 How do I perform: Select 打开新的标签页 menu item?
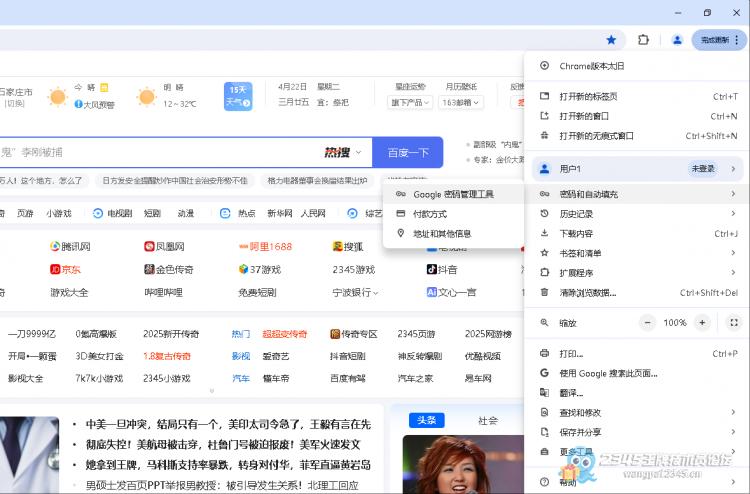click(638, 96)
